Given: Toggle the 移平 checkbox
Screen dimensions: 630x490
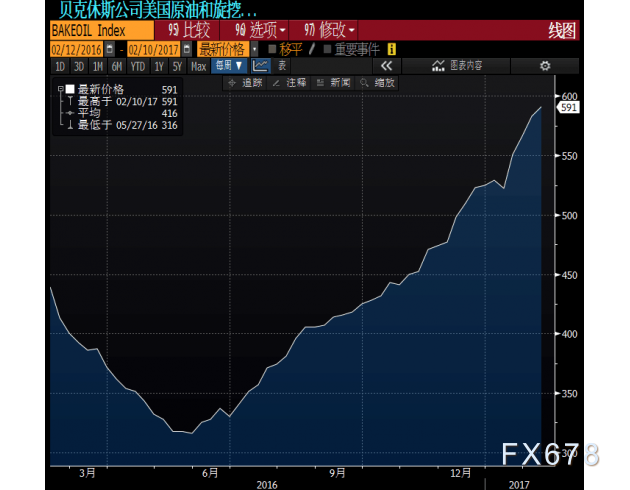Looking at the screenshot, I should [x=272, y=48].
